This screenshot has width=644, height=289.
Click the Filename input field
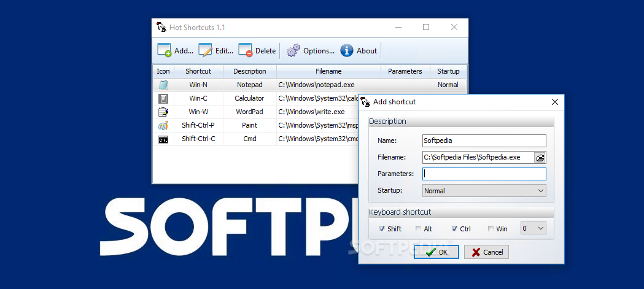(x=478, y=157)
